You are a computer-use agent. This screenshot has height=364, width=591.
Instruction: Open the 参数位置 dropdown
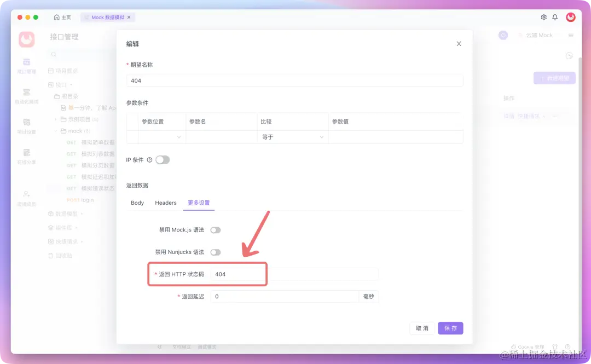161,137
